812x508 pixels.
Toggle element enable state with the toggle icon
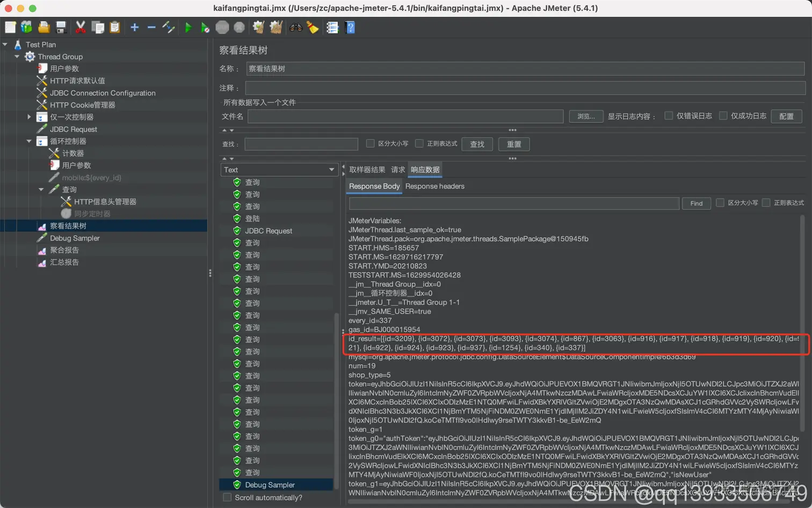(169, 27)
